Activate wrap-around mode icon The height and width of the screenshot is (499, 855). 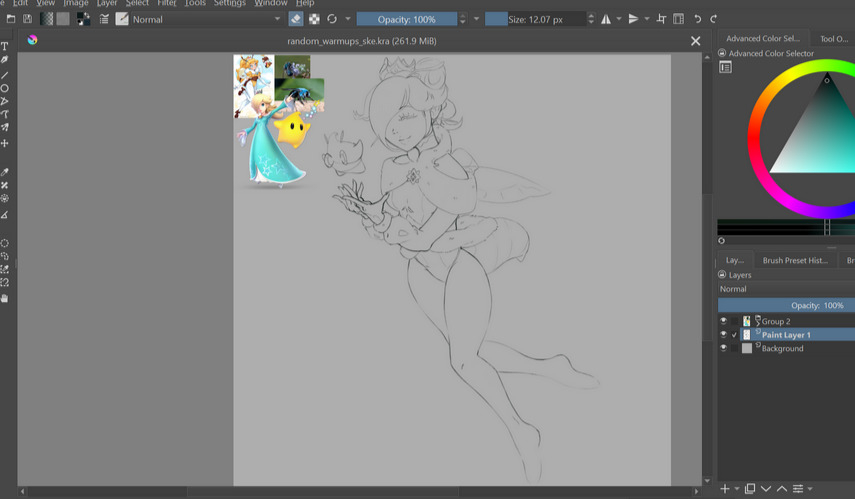679,19
